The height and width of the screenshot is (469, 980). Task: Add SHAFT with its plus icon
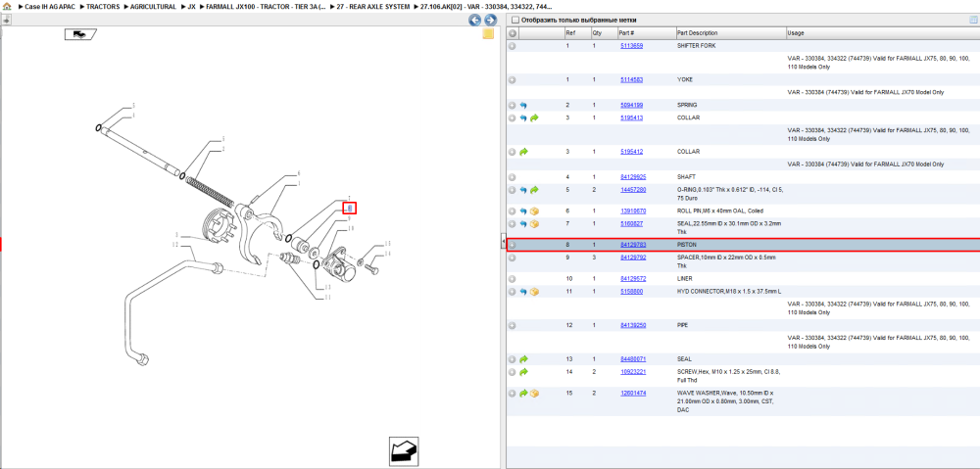[x=512, y=177]
